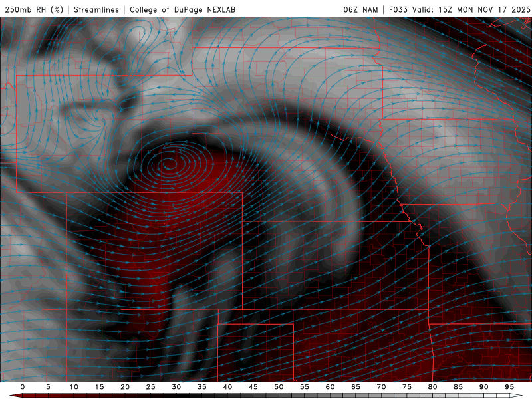
Task: Click the colorbar label "40"
Action: tap(227, 387)
